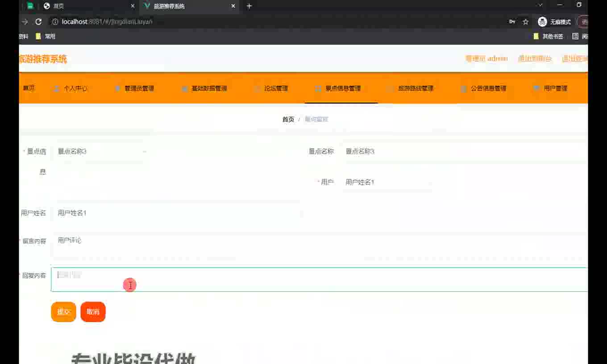607x364 pixels.
Task: Open the 其他书签 bookmarks folder
Action: tap(549, 36)
